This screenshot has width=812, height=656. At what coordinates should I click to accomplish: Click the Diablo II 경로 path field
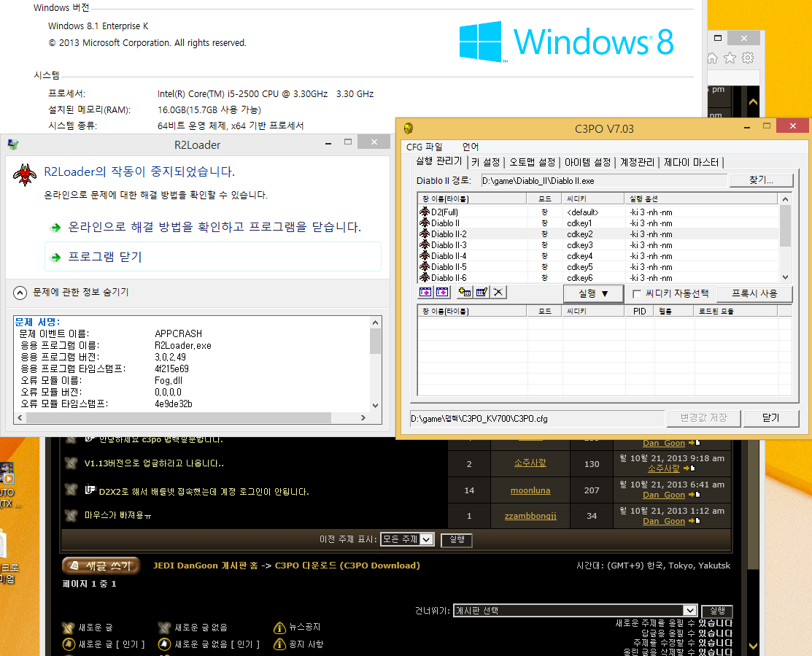604,181
